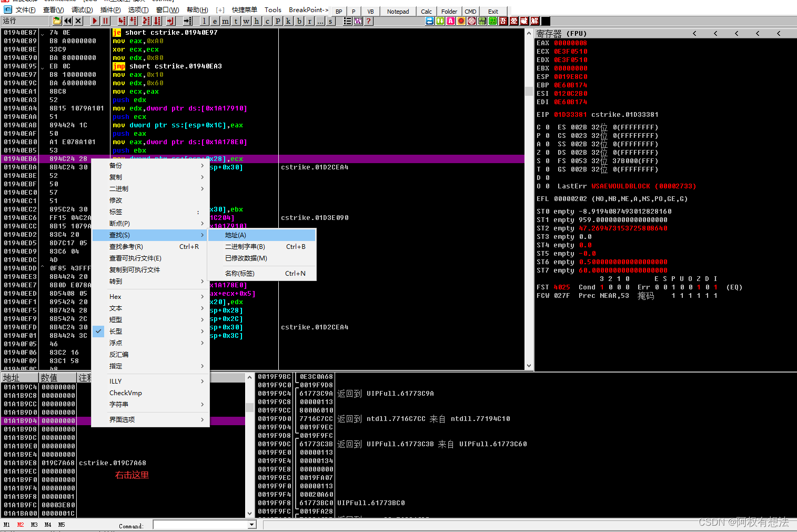The height and width of the screenshot is (532, 797).
Task: Click the disassembly vertical scrollbar thumb
Action: [529, 91]
